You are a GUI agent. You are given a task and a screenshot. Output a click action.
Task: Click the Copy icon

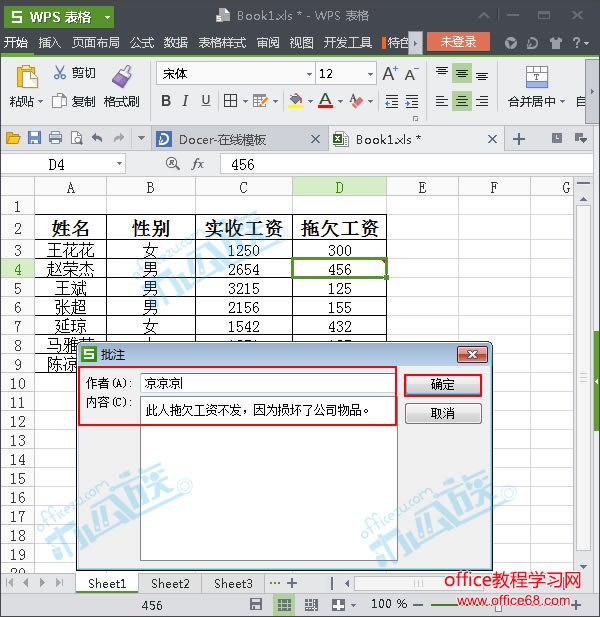pos(59,101)
